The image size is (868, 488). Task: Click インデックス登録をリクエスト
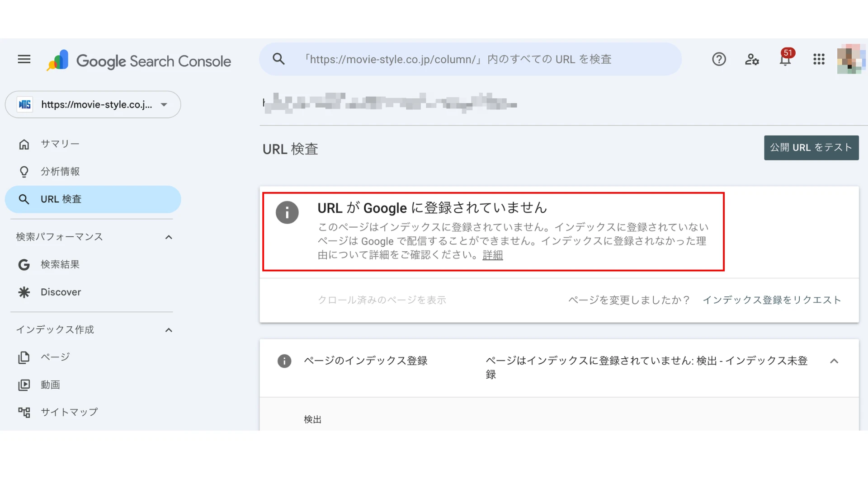click(x=772, y=300)
